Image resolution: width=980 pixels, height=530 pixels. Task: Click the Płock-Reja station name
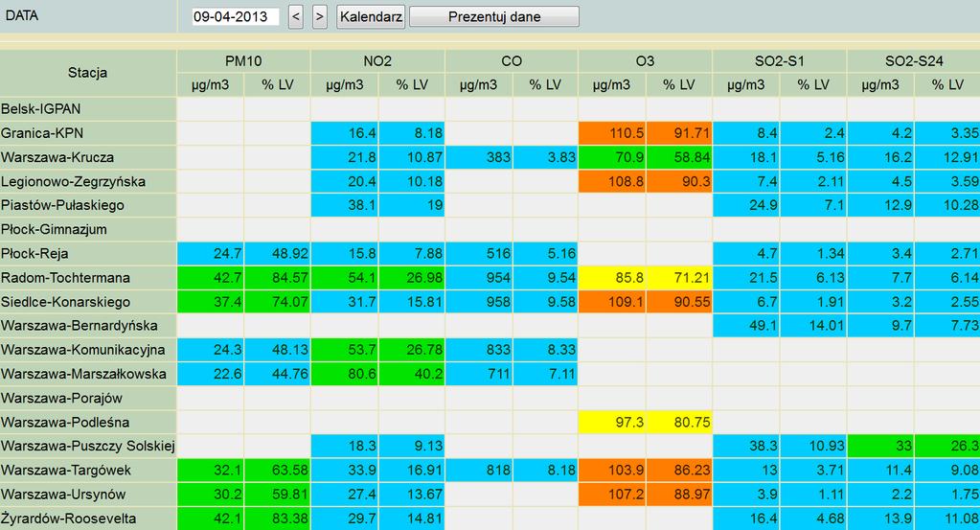point(34,254)
